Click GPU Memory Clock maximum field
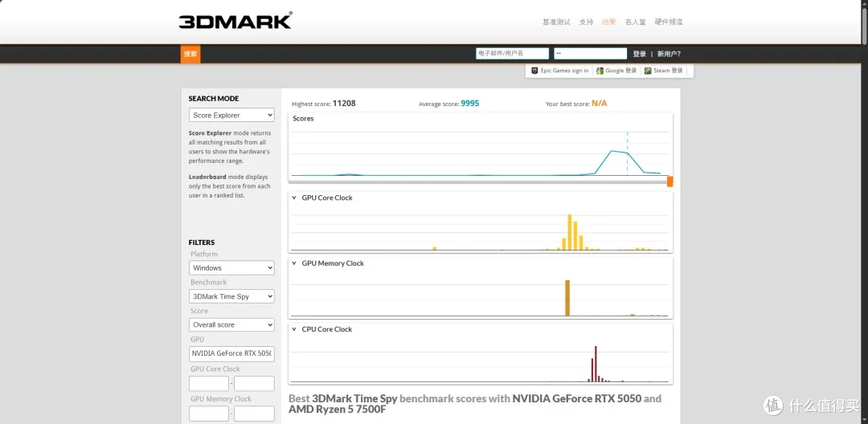This screenshot has height=424, width=868. (254, 414)
